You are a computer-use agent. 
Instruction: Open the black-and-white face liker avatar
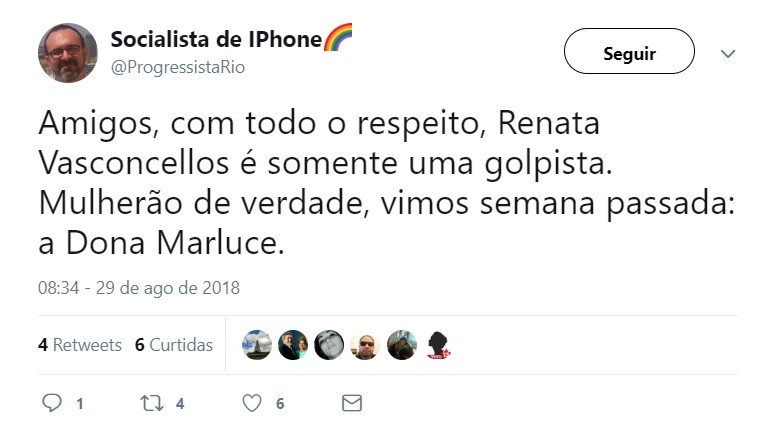[x=329, y=345]
